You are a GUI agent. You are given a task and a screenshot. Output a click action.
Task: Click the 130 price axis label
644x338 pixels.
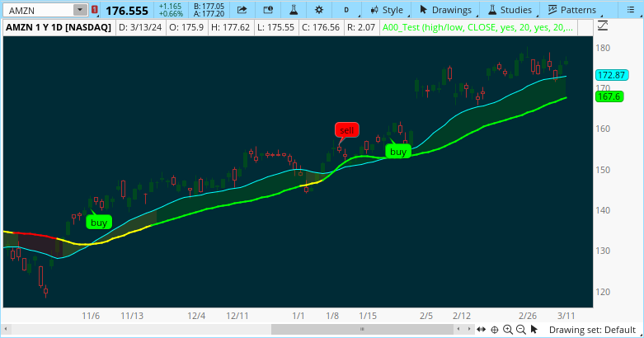(x=603, y=251)
